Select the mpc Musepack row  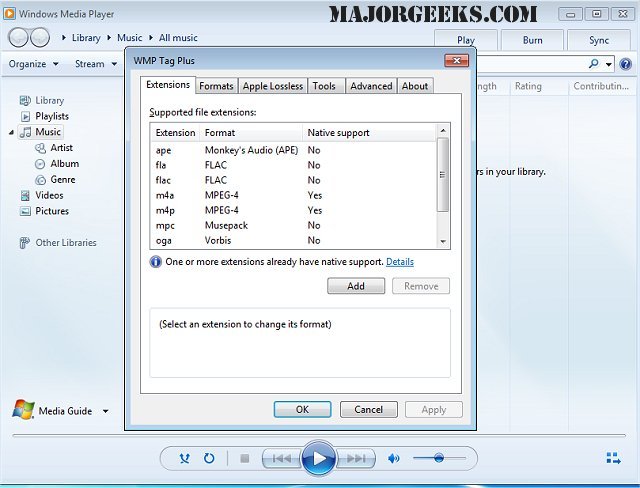(293, 225)
